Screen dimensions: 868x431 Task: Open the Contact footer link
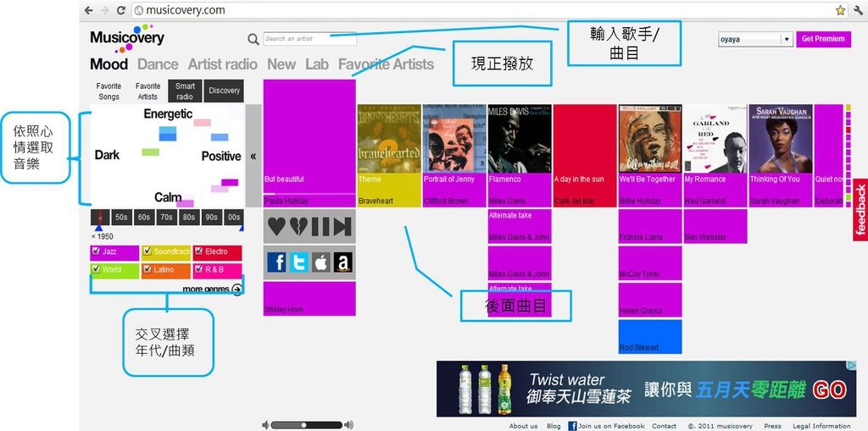click(x=665, y=426)
